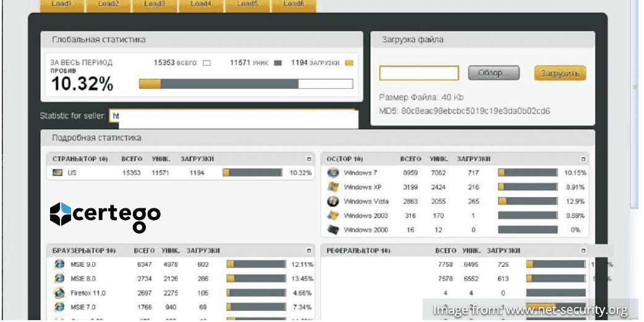Open the Load4 tab
Image resolution: width=644 pixels, height=322 pixels.
(200, 5)
